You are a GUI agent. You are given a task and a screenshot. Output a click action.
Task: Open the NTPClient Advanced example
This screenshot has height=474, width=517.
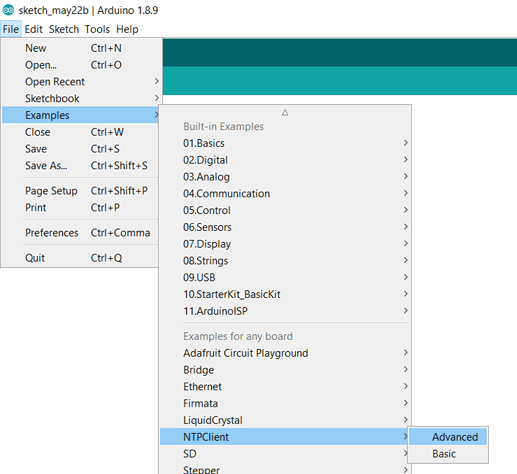[448, 437]
